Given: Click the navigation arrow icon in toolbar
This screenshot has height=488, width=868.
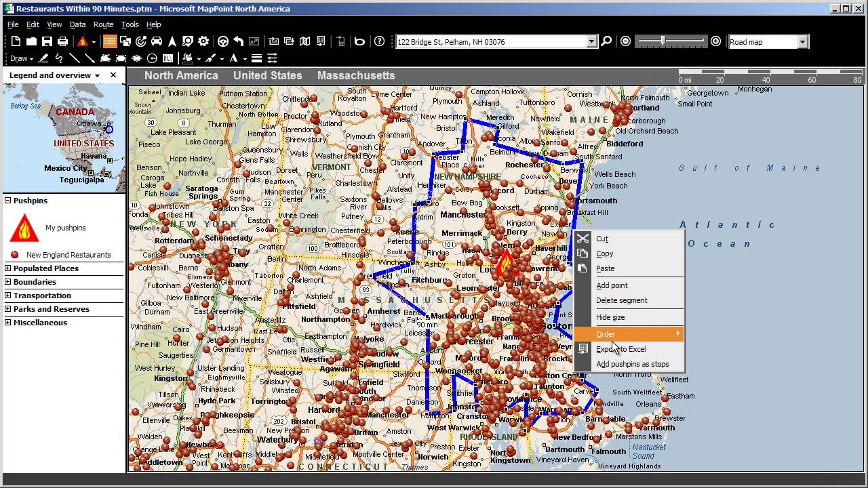Looking at the screenshot, I should [x=172, y=41].
